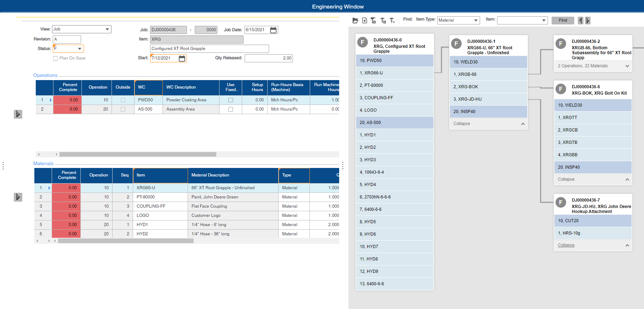Open the View dropdown showing Job

point(107,29)
